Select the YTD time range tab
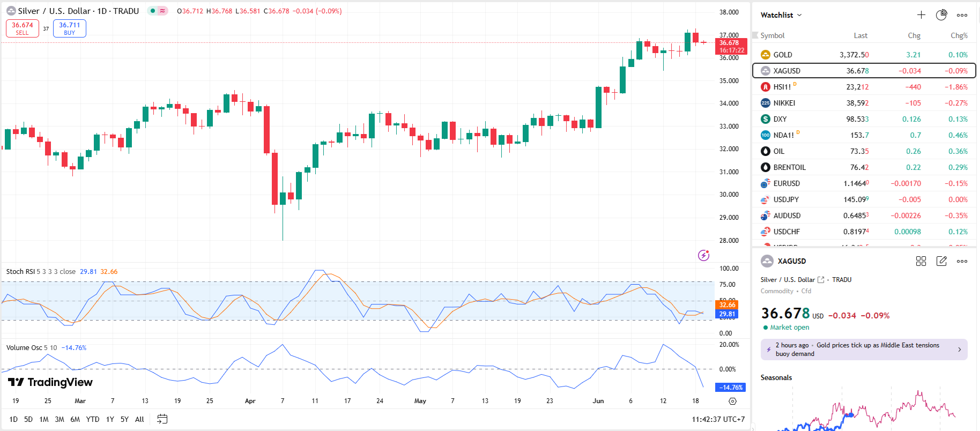 pos(93,419)
